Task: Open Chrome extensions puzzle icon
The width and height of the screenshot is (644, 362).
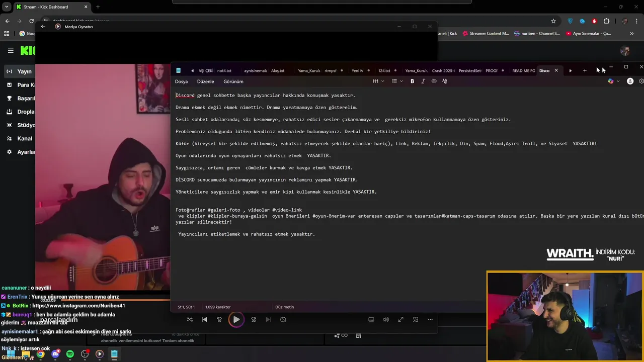Action: (606, 21)
